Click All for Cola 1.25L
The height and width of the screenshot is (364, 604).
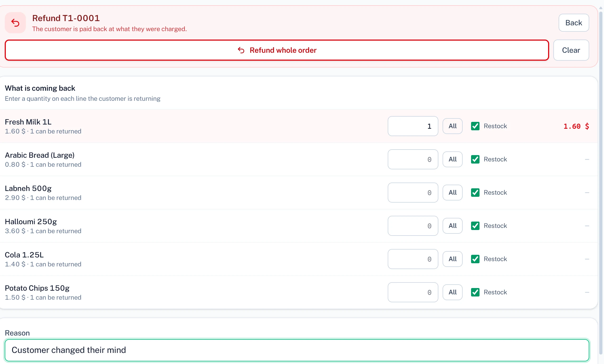(453, 259)
